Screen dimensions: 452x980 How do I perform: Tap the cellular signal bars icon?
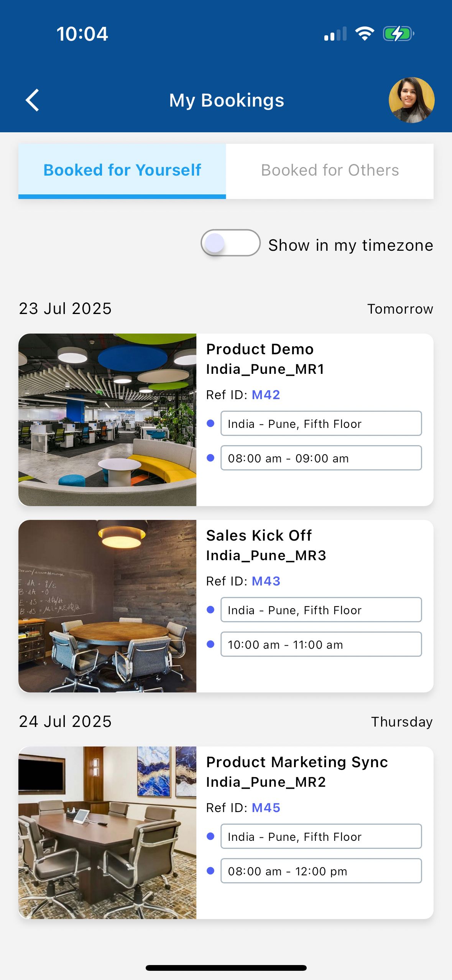click(x=335, y=34)
